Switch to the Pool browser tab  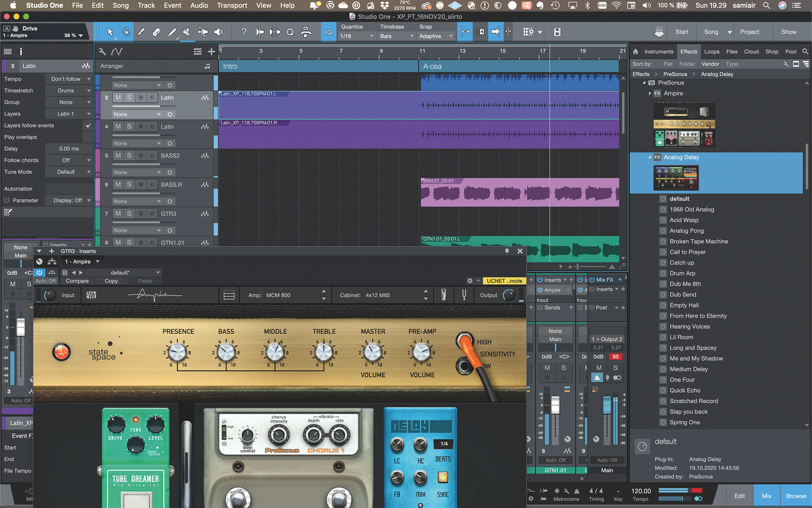point(791,51)
